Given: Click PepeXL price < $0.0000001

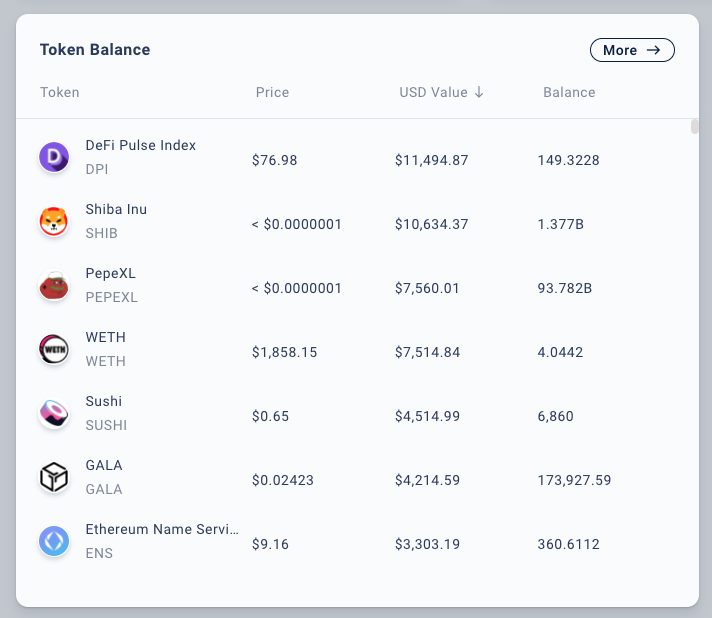Looking at the screenshot, I should (297, 288).
